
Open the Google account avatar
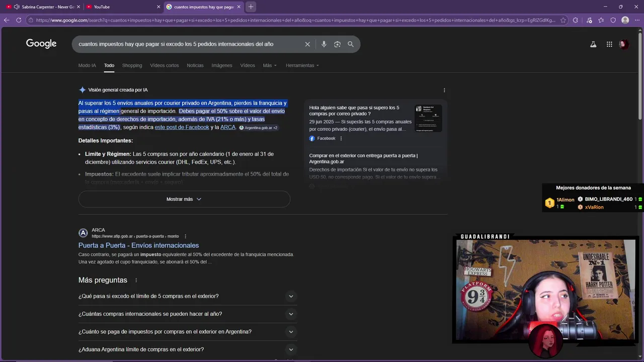[624, 44]
